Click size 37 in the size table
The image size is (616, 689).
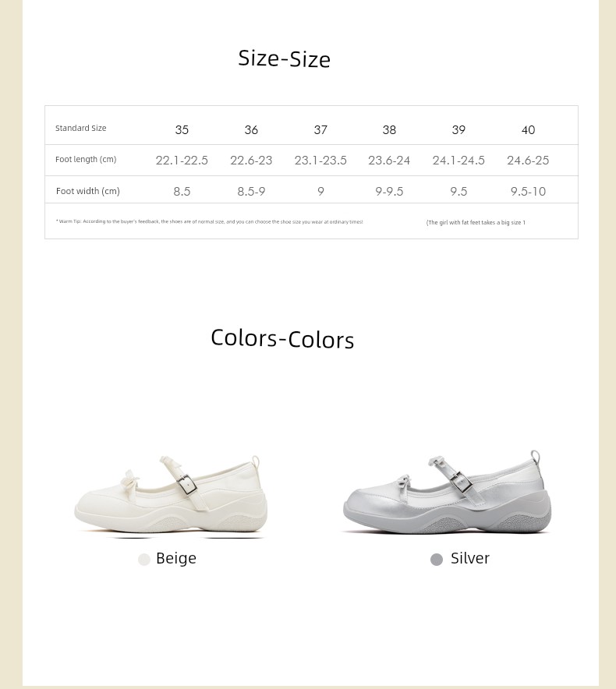(x=320, y=130)
